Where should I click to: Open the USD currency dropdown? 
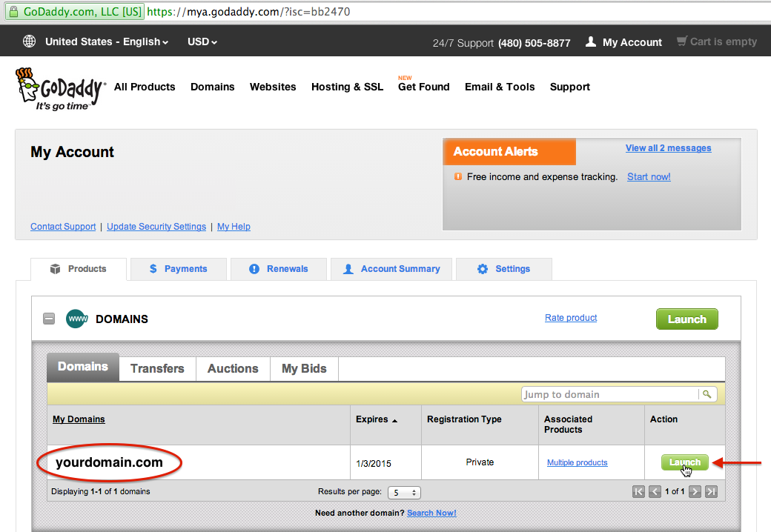point(202,41)
